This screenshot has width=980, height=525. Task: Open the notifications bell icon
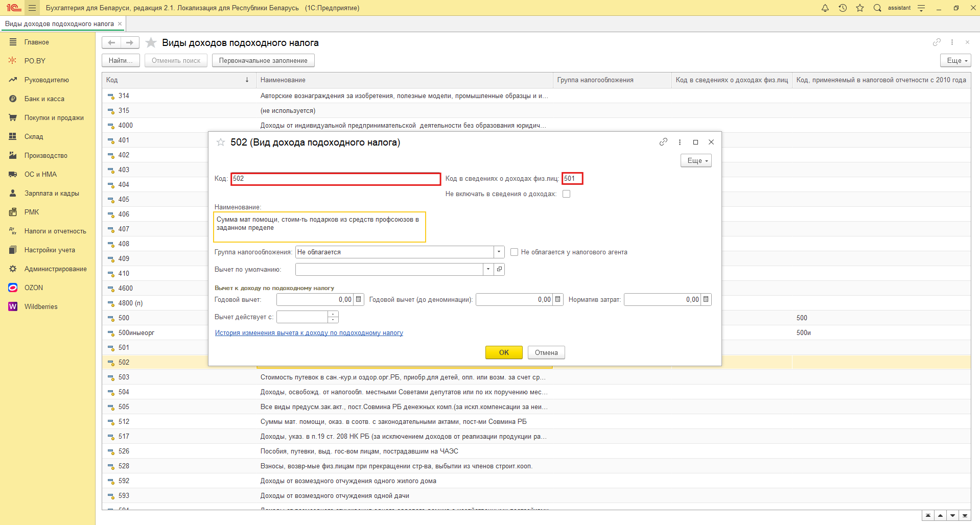pyautogui.click(x=825, y=8)
